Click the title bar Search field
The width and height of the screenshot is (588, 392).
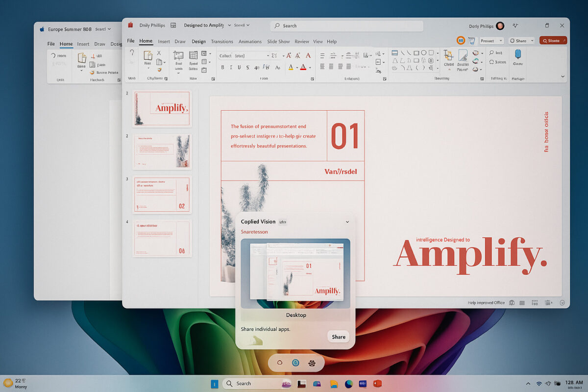click(346, 26)
